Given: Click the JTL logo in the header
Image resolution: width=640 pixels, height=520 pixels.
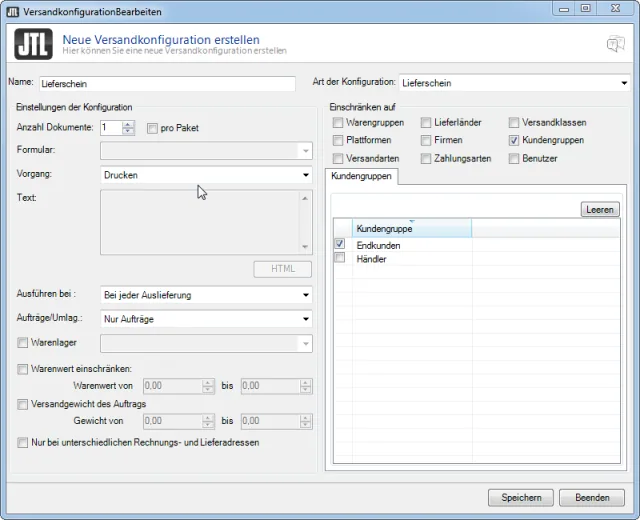Looking at the screenshot, I should 33,44.
